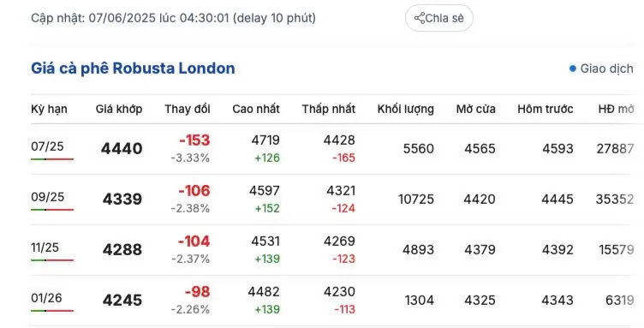Select the 11/25 contract term
644x328 pixels.
45,247
